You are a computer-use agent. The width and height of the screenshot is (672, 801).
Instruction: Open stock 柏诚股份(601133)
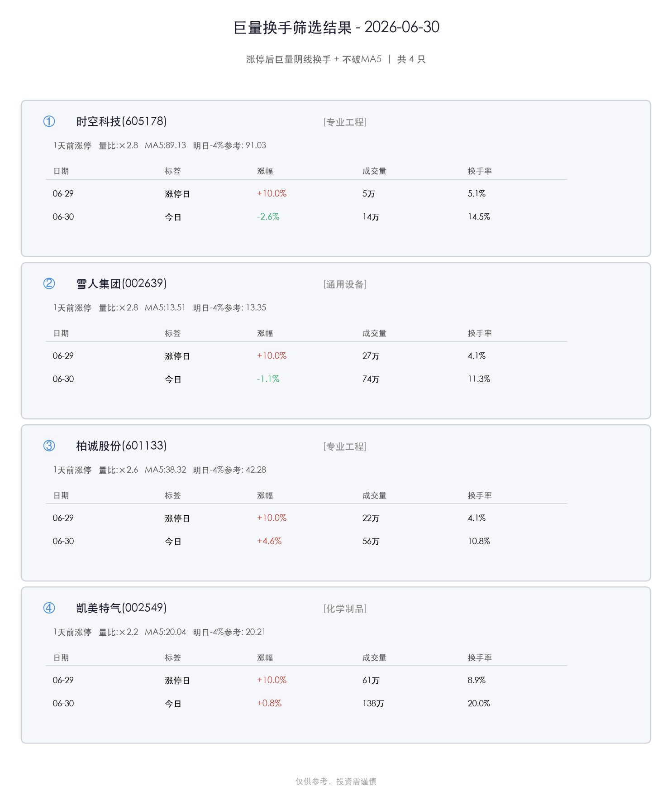(121, 446)
